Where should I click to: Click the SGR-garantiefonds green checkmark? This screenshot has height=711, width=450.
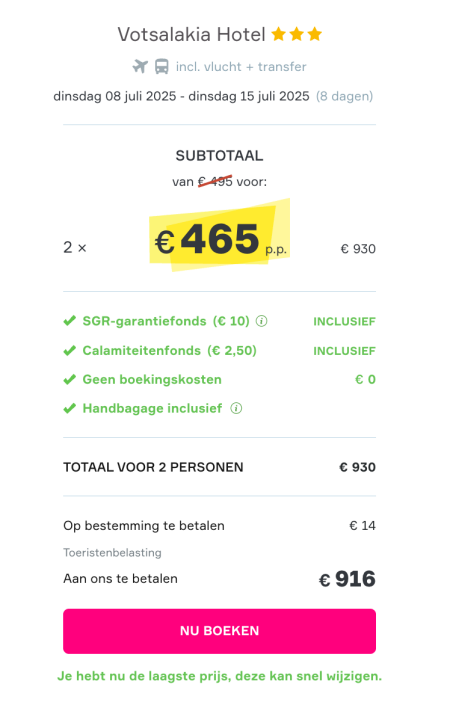(69, 321)
